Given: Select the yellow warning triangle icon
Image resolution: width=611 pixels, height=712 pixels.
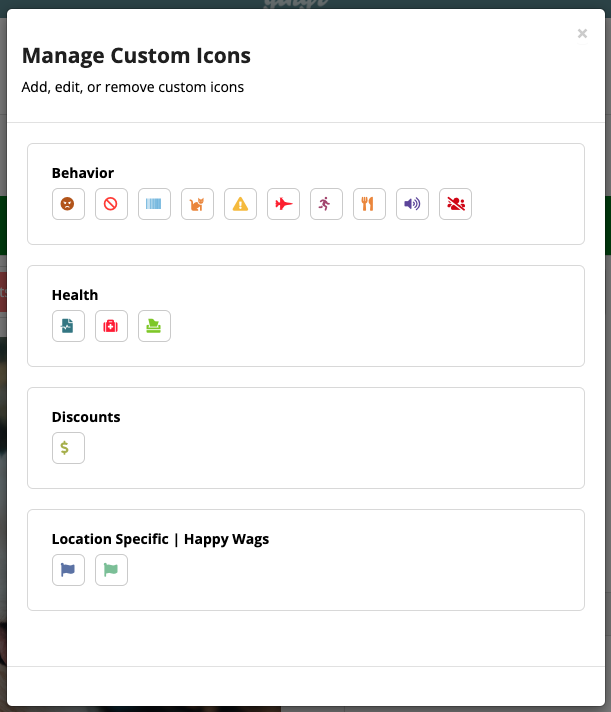Looking at the screenshot, I should [x=241, y=204].
